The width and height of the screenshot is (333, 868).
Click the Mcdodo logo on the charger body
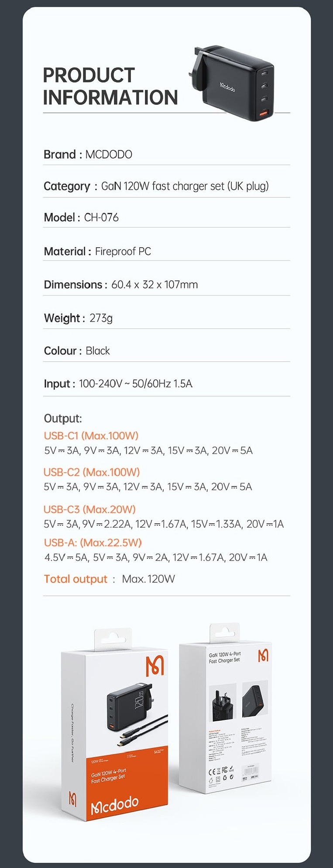pyautogui.click(x=227, y=86)
